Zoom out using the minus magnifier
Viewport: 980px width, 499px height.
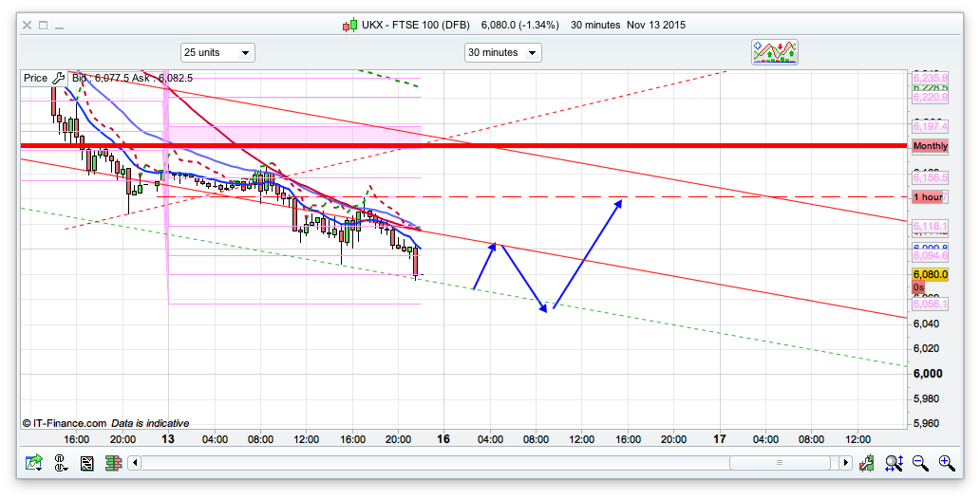coord(920,463)
